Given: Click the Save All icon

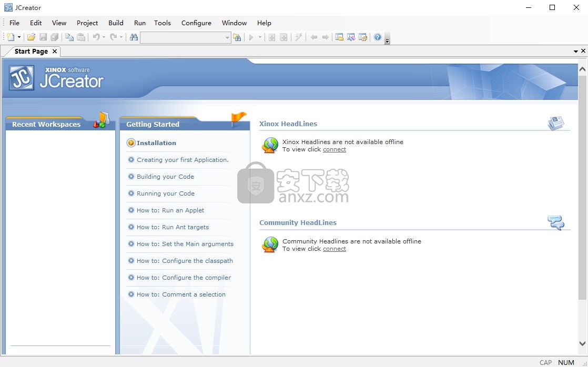Looking at the screenshot, I should pos(54,37).
